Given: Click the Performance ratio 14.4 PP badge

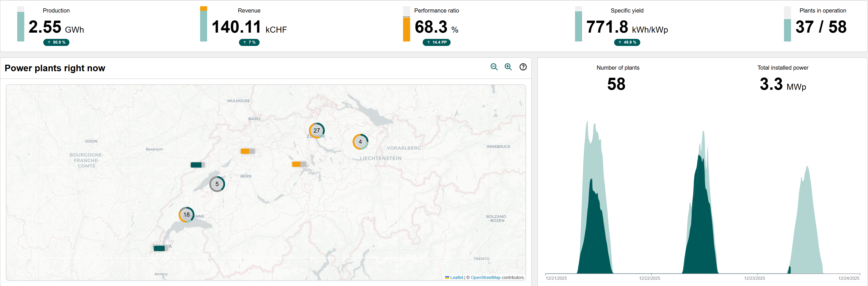Looking at the screenshot, I should [436, 43].
